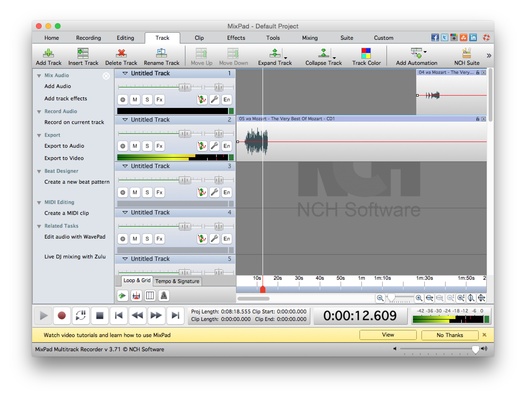The image size is (526, 400).
Task: Click Edit audio with WavePad link
Action: point(75,237)
